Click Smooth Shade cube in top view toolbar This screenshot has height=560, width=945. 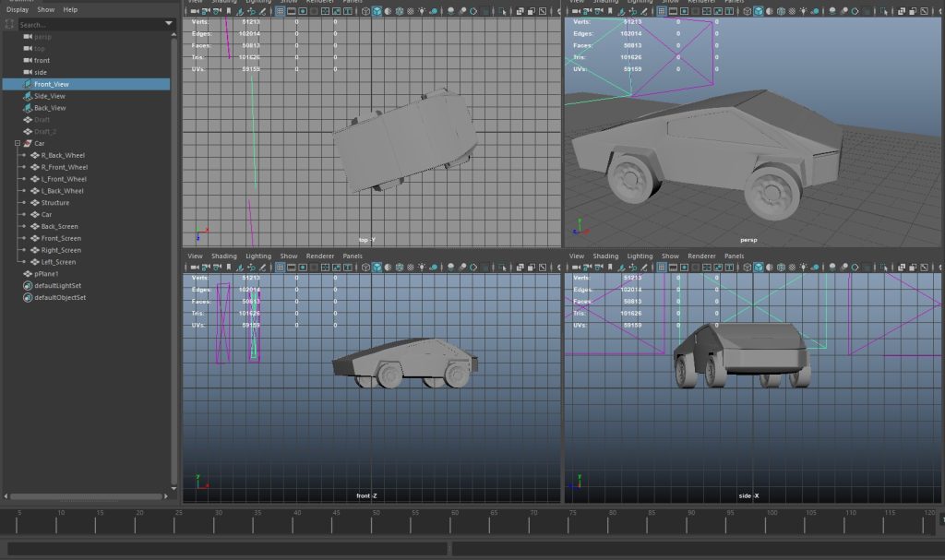point(377,11)
